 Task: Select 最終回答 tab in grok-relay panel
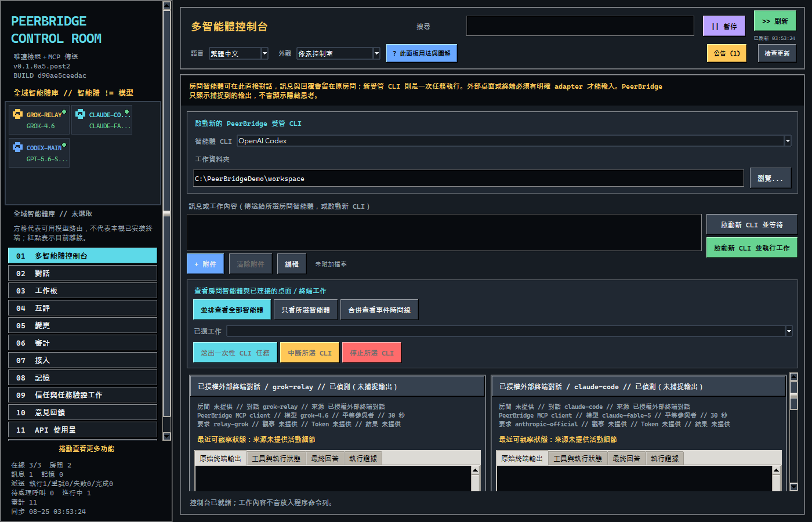coord(325,458)
